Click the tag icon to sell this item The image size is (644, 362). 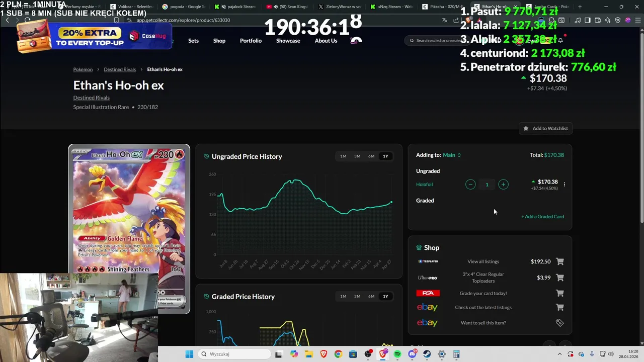[x=559, y=323]
